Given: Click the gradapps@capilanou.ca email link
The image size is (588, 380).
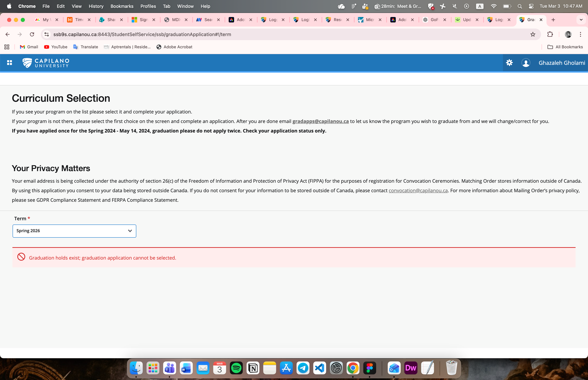Looking at the screenshot, I should tap(320, 121).
